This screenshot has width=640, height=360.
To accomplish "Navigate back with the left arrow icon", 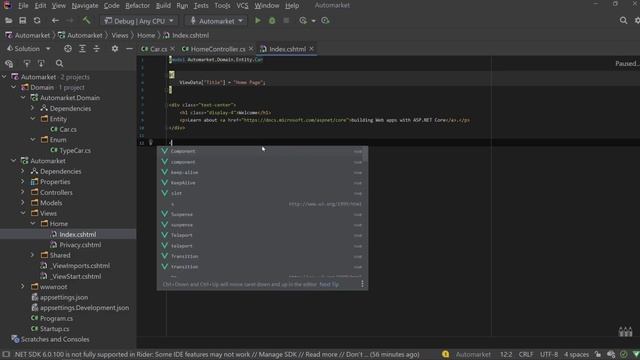I will [55, 20].
